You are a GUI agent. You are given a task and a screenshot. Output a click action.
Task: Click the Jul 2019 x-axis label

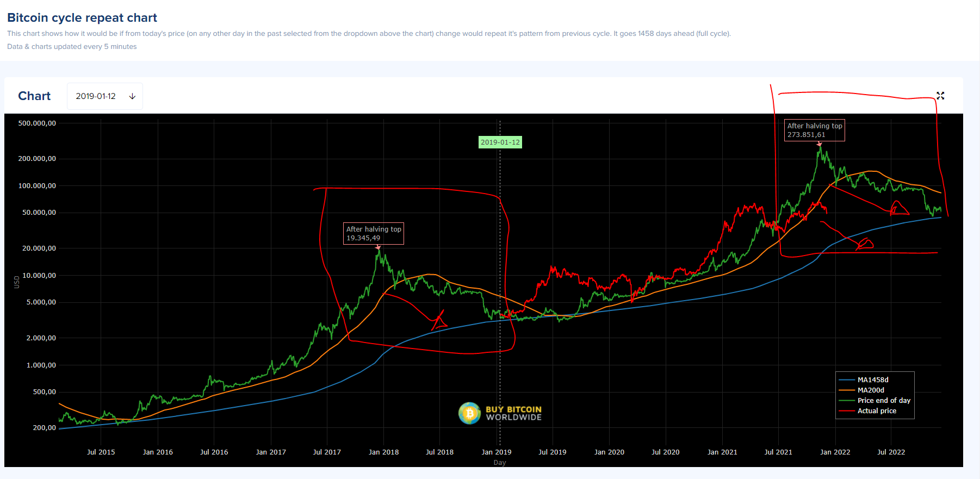[553, 452]
